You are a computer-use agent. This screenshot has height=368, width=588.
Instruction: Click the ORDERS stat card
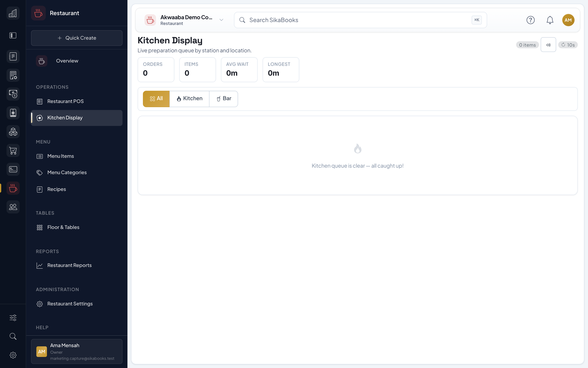pyautogui.click(x=156, y=70)
